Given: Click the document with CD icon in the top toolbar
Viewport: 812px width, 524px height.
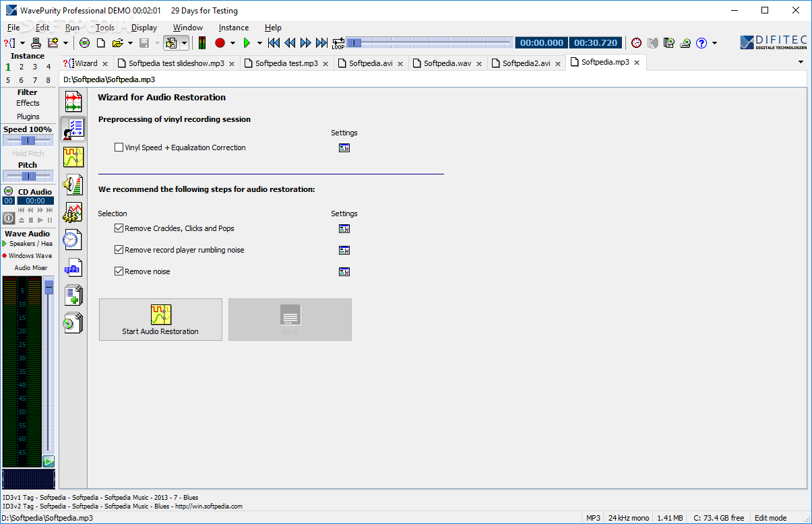Looking at the screenshot, I should (668, 43).
